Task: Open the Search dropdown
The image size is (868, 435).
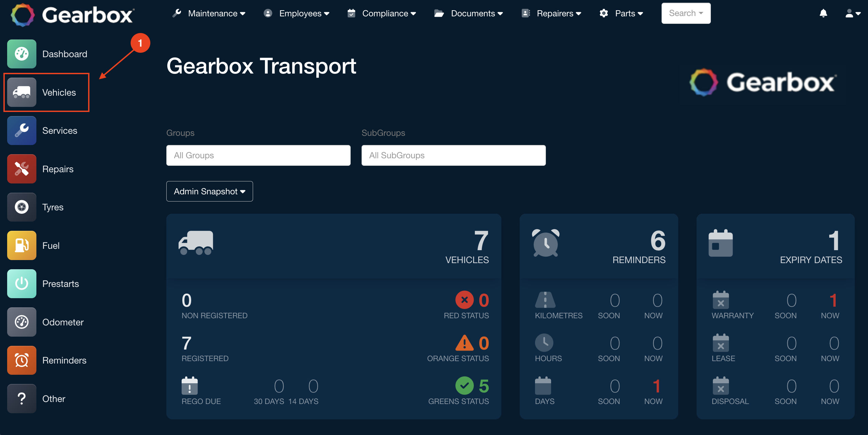Action: (686, 13)
